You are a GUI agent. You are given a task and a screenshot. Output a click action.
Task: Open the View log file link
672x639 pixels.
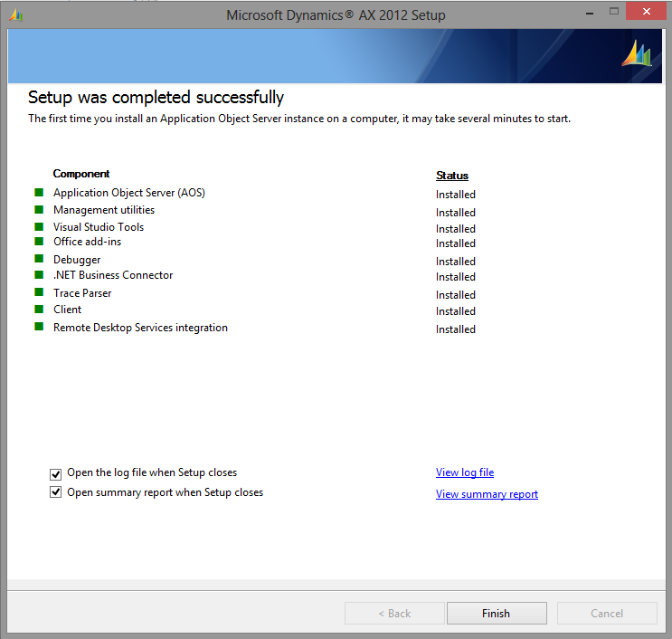[465, 472]
